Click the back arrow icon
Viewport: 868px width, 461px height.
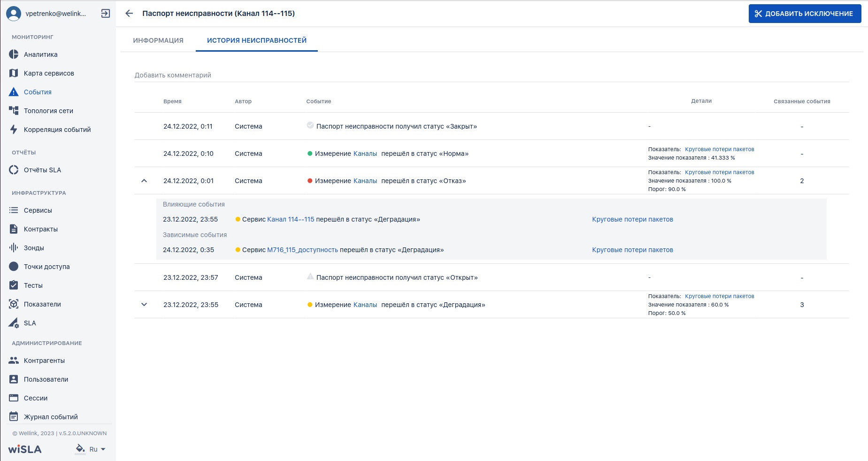click(x=129, y=14)
